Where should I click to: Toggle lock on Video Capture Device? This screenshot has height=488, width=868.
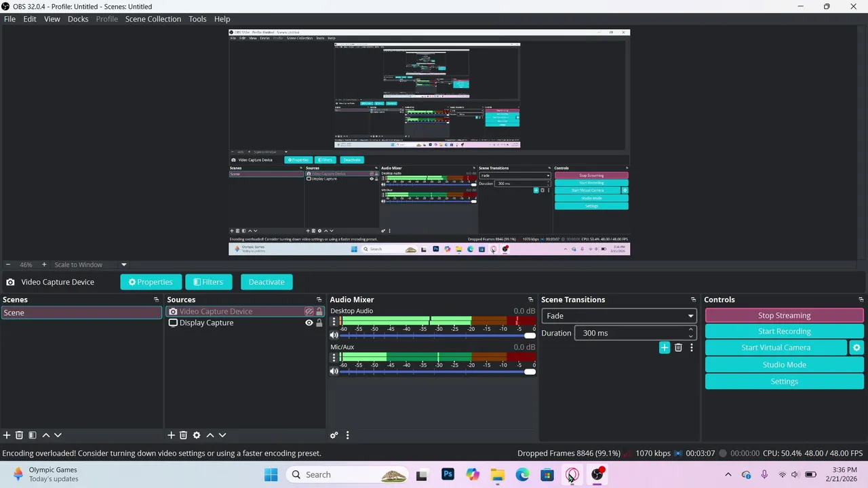pos(319,312)
